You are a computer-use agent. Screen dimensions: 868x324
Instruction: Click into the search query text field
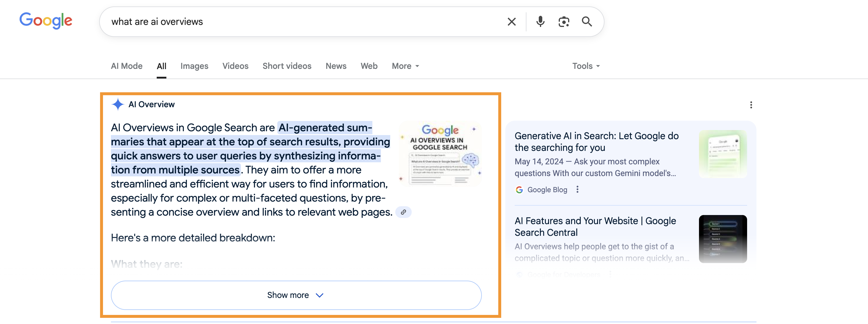pyautogui.click(x=303, y=22)
